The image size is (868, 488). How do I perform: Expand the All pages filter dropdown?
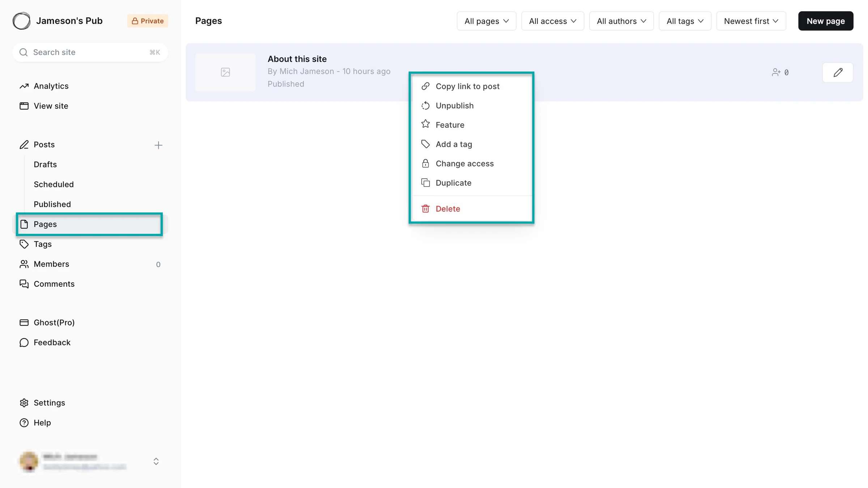point(486,21)
